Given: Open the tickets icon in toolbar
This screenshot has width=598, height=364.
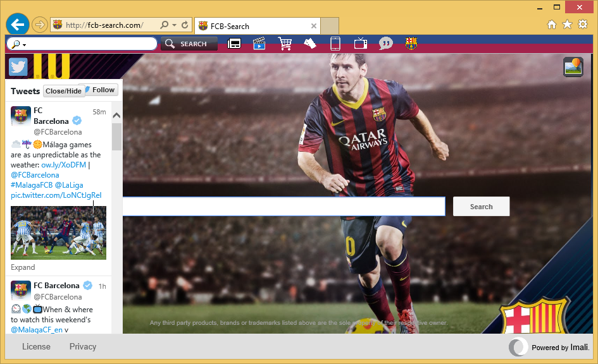Looking at the screenshot, I should point(309,44).
